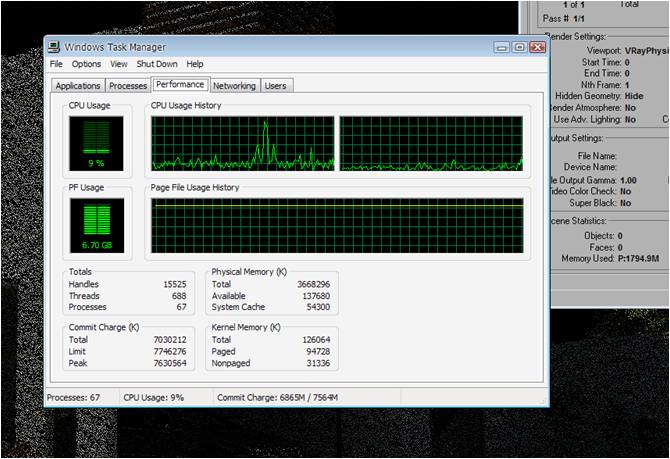Screen dimensions: 670x459
Task: Click status bar text CPU Usage: 9%
Action: [153, 397]
